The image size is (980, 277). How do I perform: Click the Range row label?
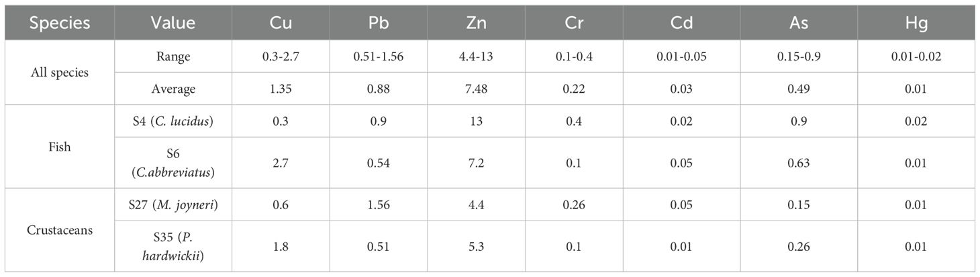click(173, 56)
